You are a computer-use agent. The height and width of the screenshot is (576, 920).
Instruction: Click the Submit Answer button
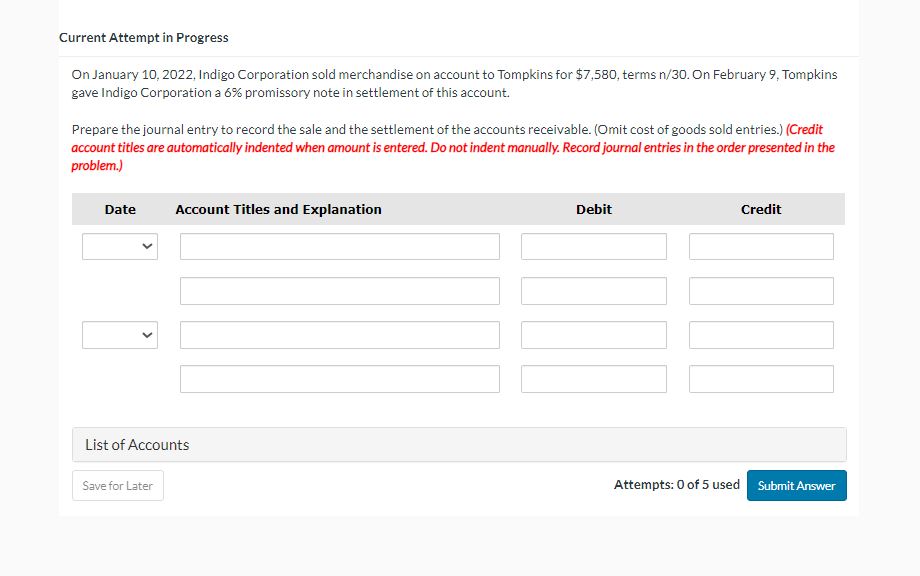796,485
